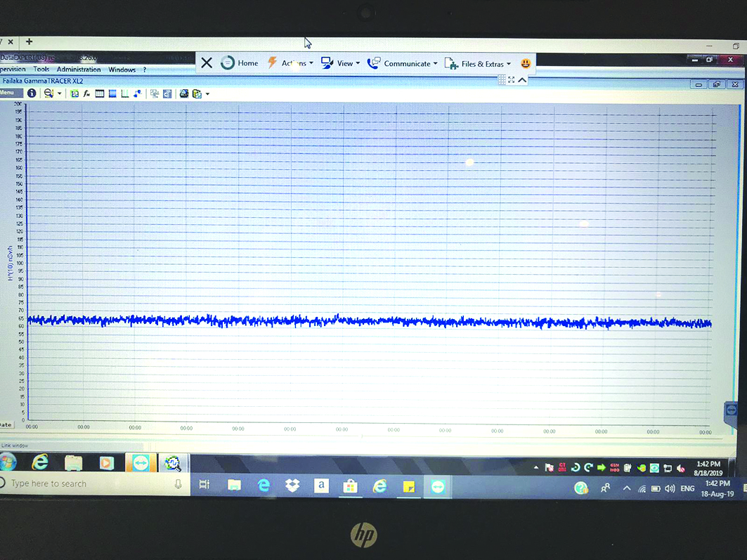Open the data table view icon
The width and height of the screenshot is (747, 560).
(100, 93)
